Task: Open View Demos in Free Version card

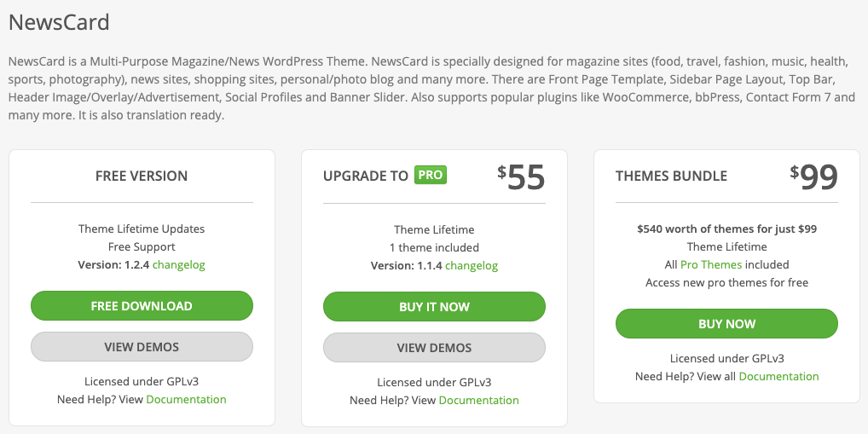Action: pos(142,347)
